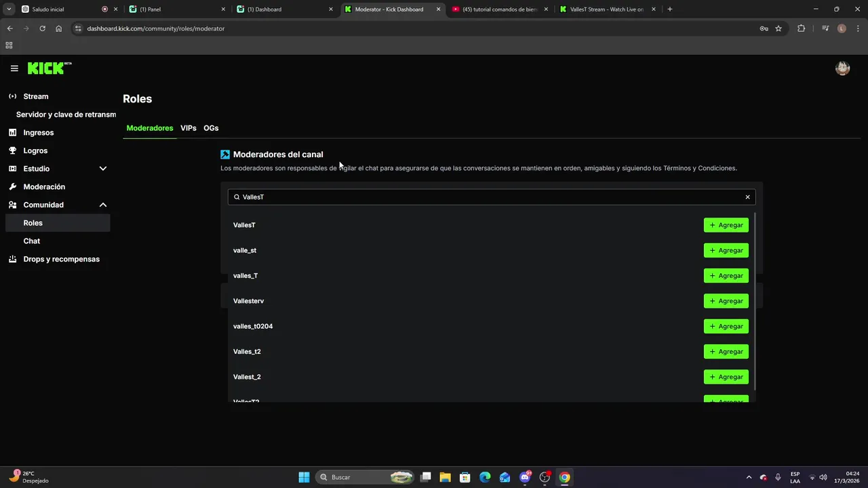Viewport: 868px width, 488px height.
Task: Bookmark this page with the star
Action: [x=778, y=28]
